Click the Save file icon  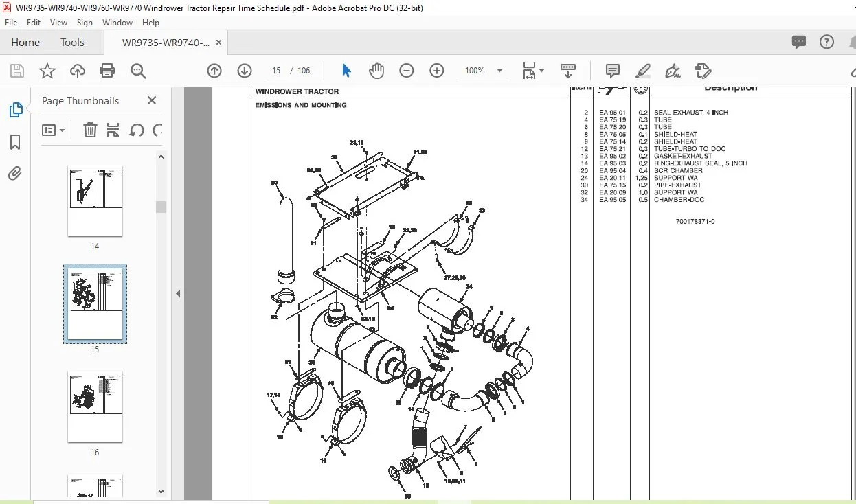click(x=17, y=71)
